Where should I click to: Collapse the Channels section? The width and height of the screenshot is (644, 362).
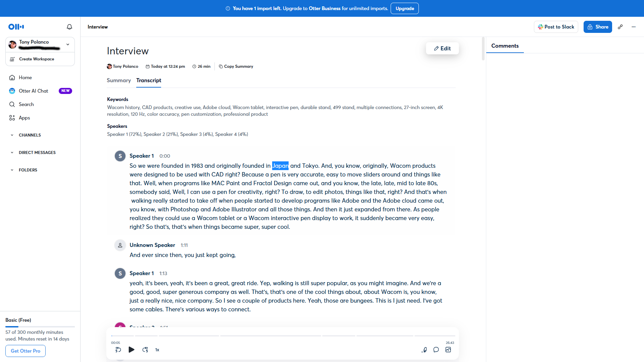12,135
